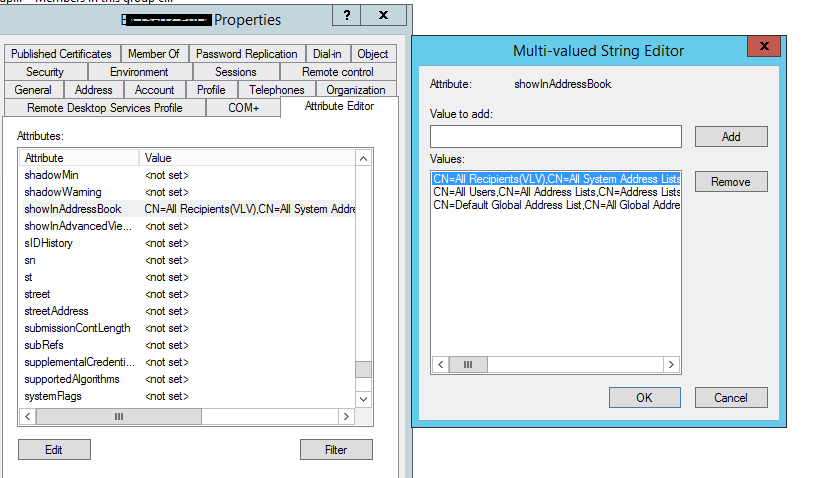
Task: Select the shadowWarning attribute row
Action: (x=187, y=192)
